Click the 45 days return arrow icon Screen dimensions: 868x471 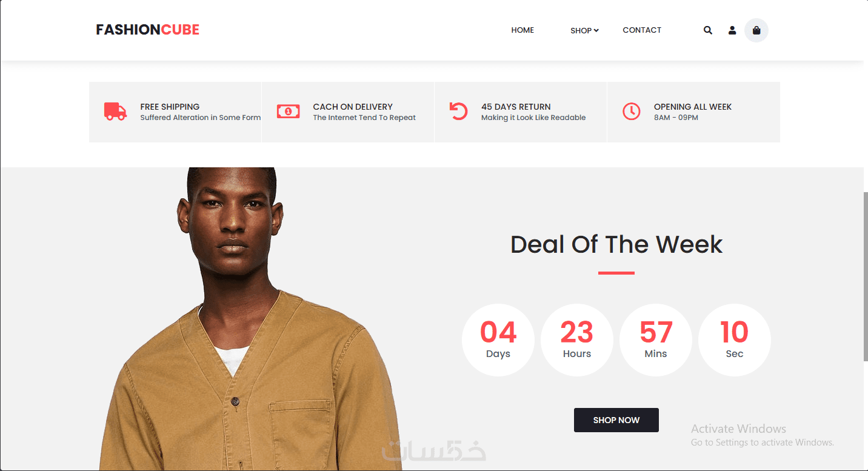[x=459, y=112]
